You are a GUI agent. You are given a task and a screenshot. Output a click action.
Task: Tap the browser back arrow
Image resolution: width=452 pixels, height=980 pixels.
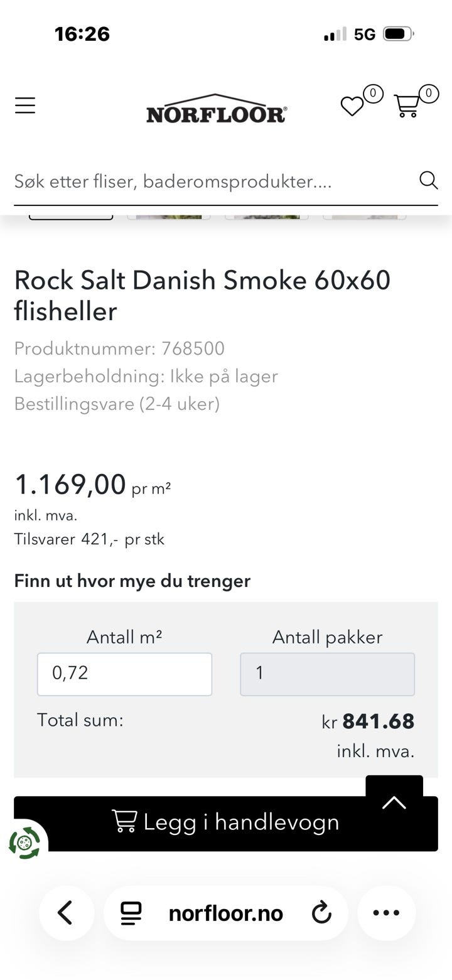pyautogui.click(x=66, y=913)
